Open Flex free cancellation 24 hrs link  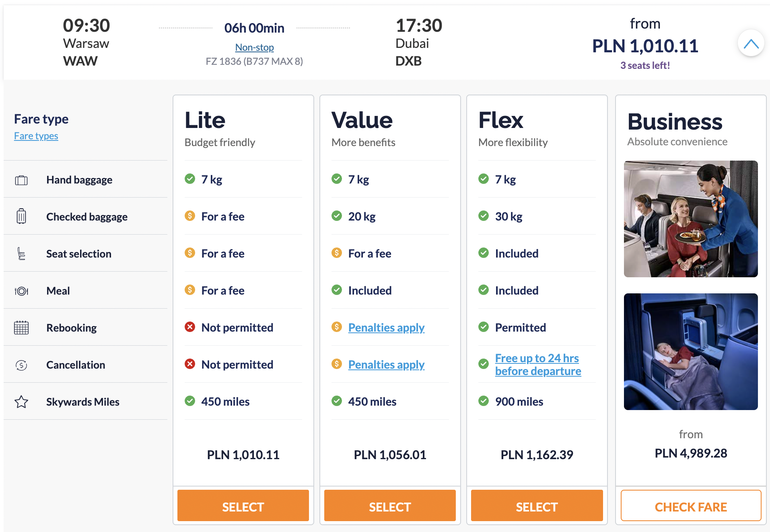(538, 365)
